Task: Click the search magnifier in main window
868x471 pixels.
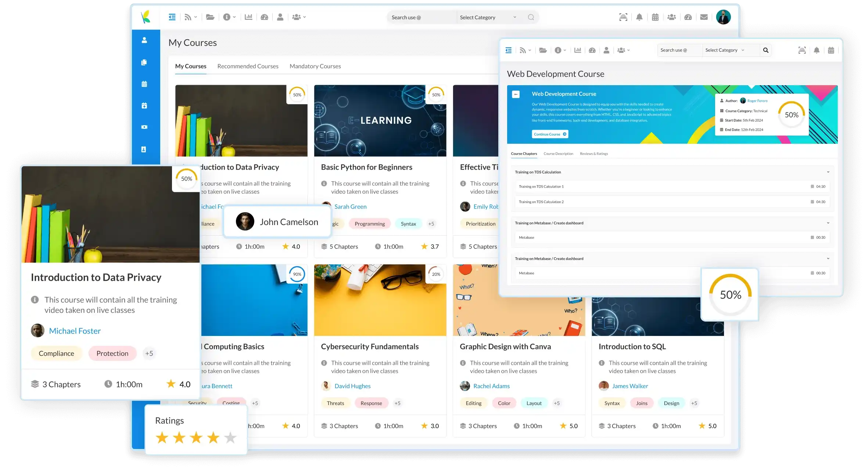Action: 531,17
